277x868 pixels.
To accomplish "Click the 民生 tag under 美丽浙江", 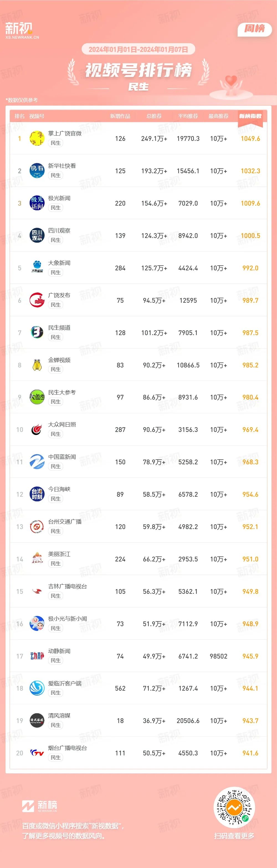I will [x=56, y=563].
